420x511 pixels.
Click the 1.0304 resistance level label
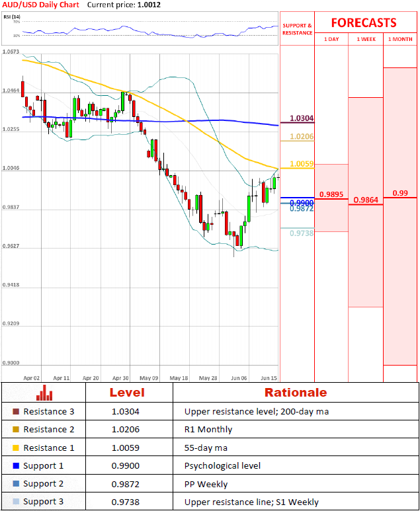[302, 118]
